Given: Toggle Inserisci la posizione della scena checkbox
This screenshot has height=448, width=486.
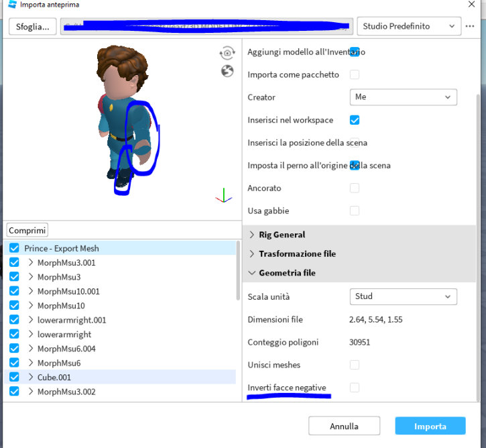Looking at the screenshot, I should 355,143.
